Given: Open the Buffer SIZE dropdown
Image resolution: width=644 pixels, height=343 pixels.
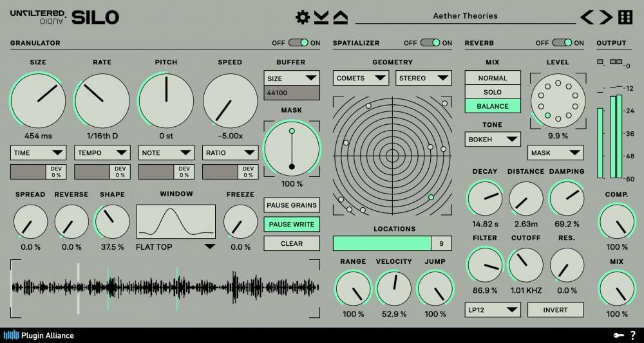Looking at the screenshot, I should 292,78.
